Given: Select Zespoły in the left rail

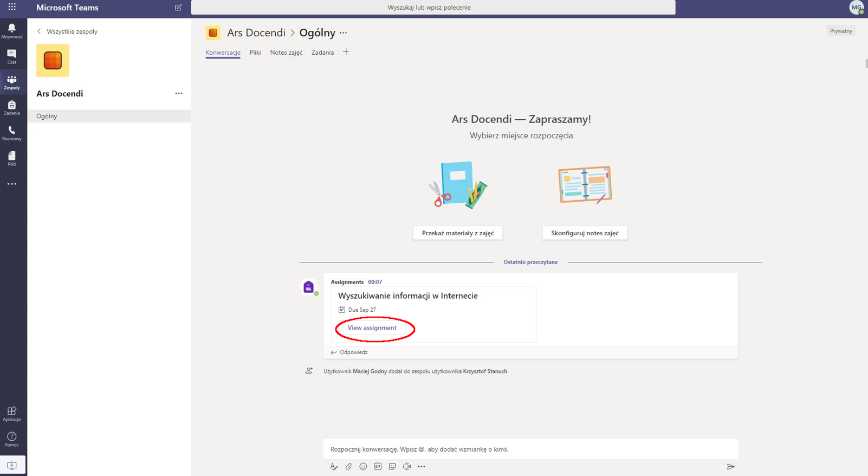Looking at the screenshot, I should point(12,82).
